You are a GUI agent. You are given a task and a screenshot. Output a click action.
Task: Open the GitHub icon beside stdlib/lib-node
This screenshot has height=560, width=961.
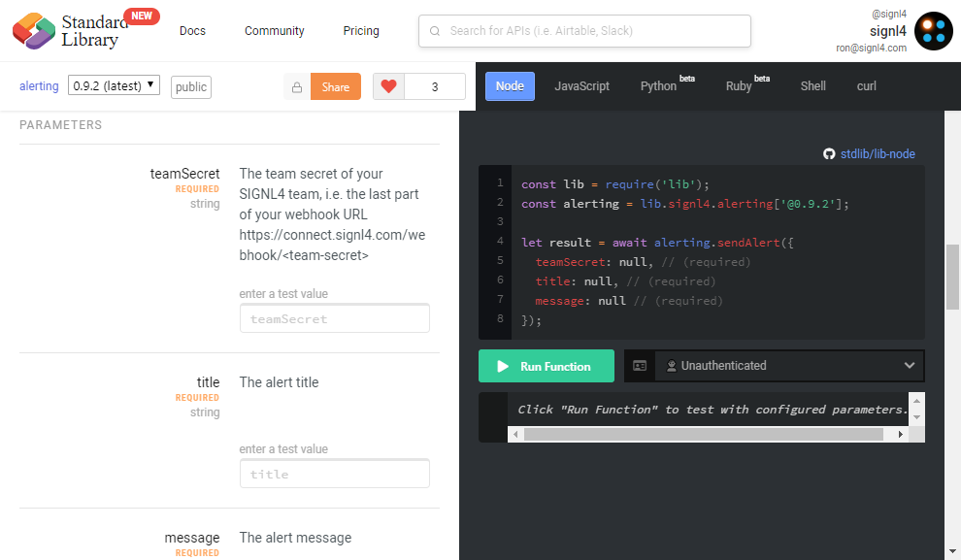point(829,153)
